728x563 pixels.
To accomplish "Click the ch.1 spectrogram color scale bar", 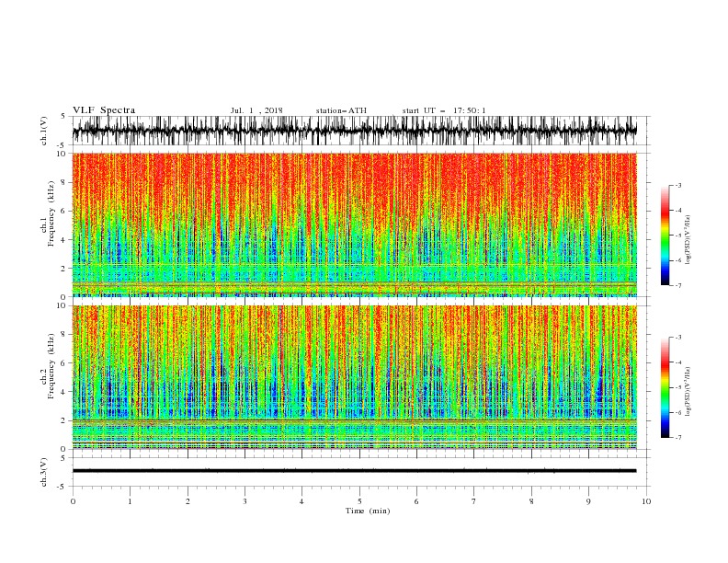I will pyautogui.click(x=665, y=236).
